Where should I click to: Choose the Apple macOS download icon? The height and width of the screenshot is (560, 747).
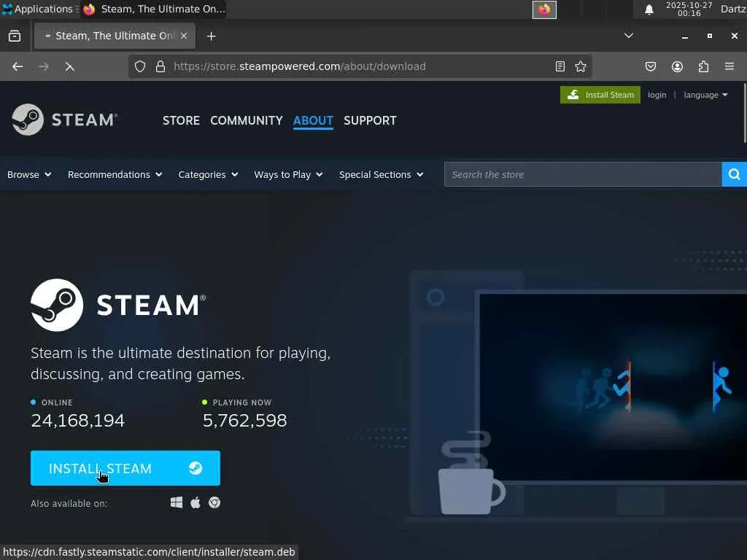pos(196,503)
